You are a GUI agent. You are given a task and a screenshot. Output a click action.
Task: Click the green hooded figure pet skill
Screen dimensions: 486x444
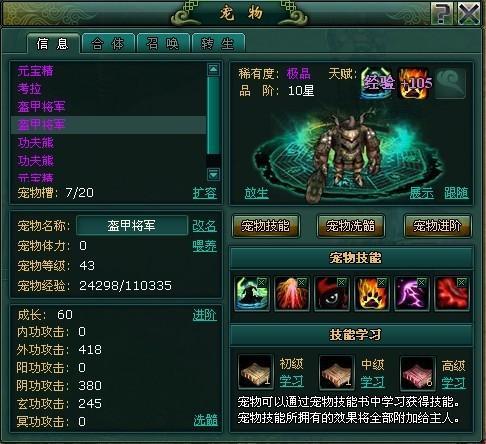coord(252,294)
